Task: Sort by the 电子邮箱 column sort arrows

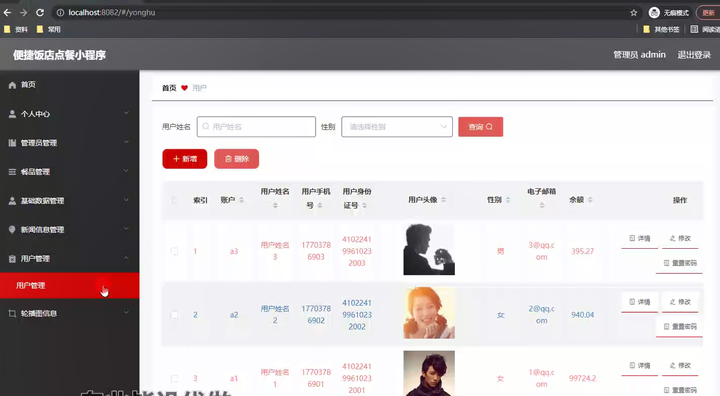Action: 542,205
